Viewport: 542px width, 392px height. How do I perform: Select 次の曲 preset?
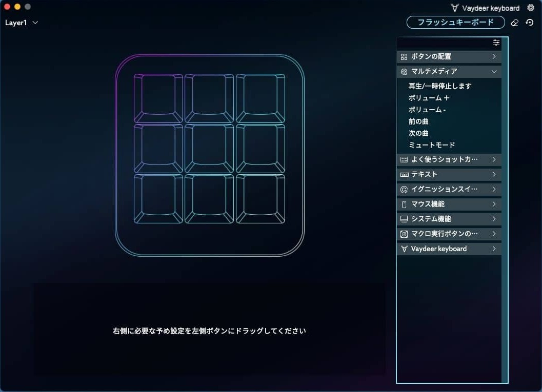click(418, 133)
